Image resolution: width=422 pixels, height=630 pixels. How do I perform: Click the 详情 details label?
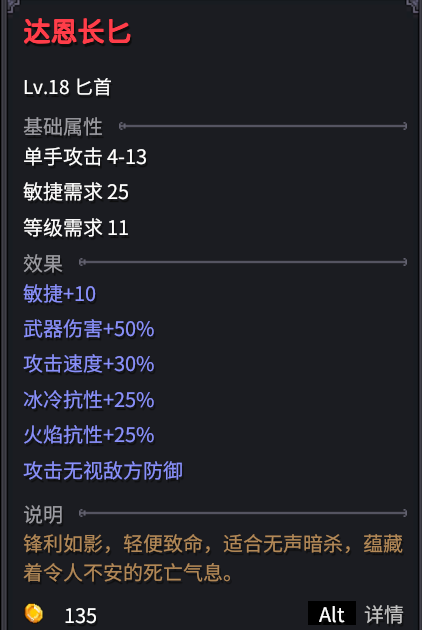[x=384, y=615]
